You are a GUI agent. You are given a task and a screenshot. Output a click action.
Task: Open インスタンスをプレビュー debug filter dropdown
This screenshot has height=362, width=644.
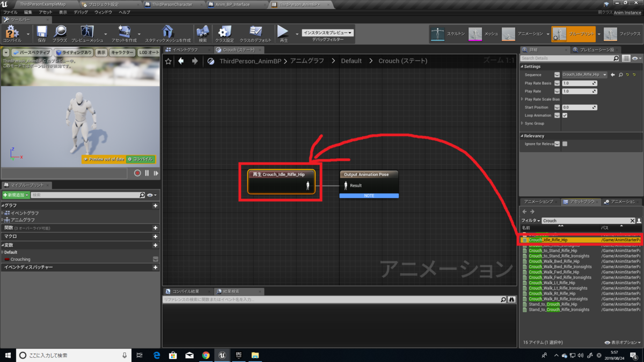327,33
